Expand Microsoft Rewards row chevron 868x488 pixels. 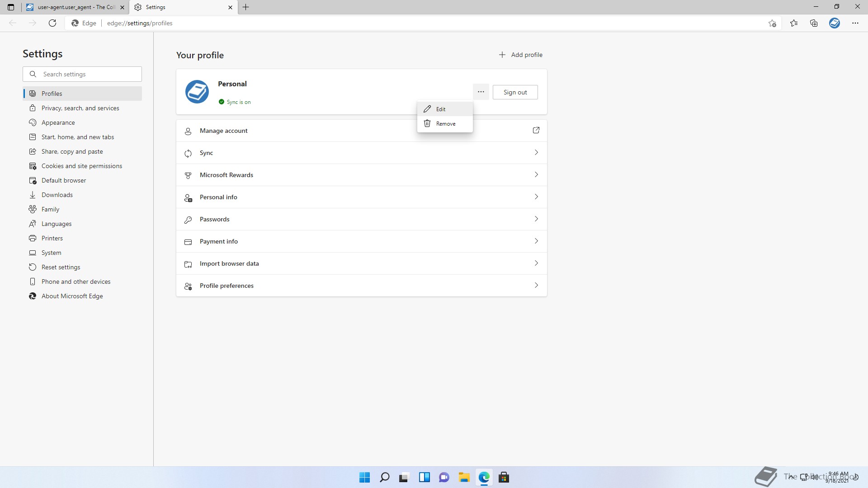pyautogui.click(x=536, y=174)
